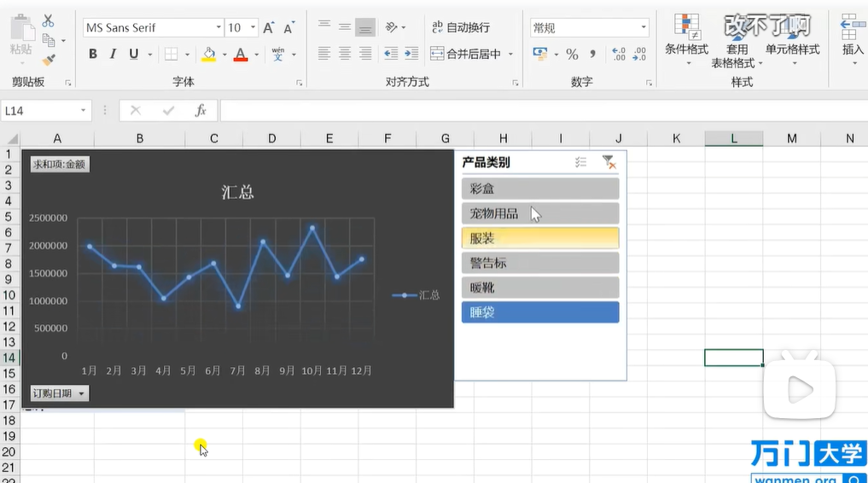Screen dimensions: 868x483
Task: Clear the 产品类别 slicer filter
Action: (x=609, y=162)
